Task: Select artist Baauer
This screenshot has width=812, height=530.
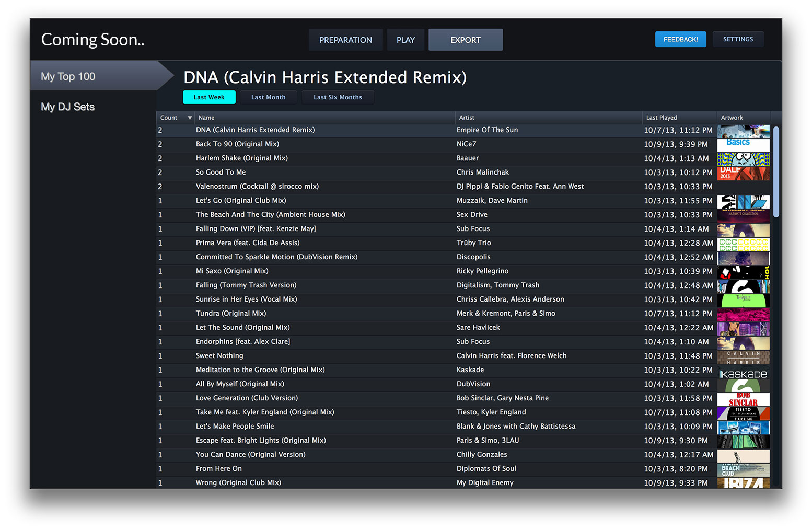Action: (468, 158)
